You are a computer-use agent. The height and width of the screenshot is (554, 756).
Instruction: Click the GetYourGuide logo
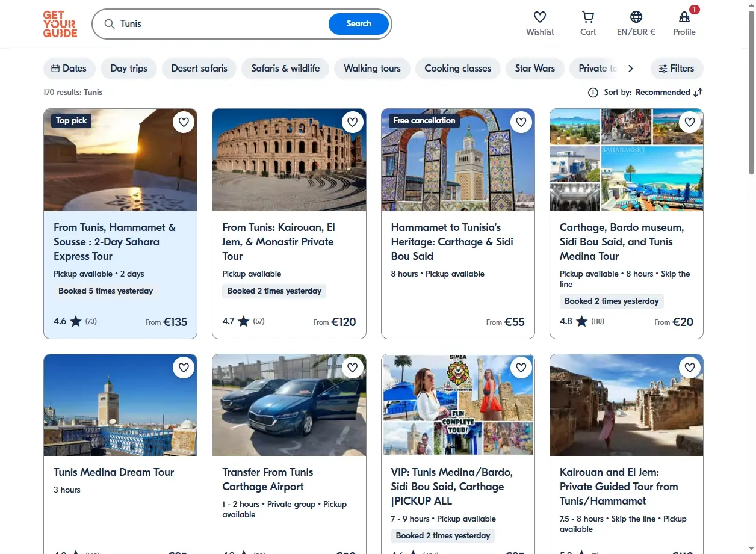(x=60, y=24)
